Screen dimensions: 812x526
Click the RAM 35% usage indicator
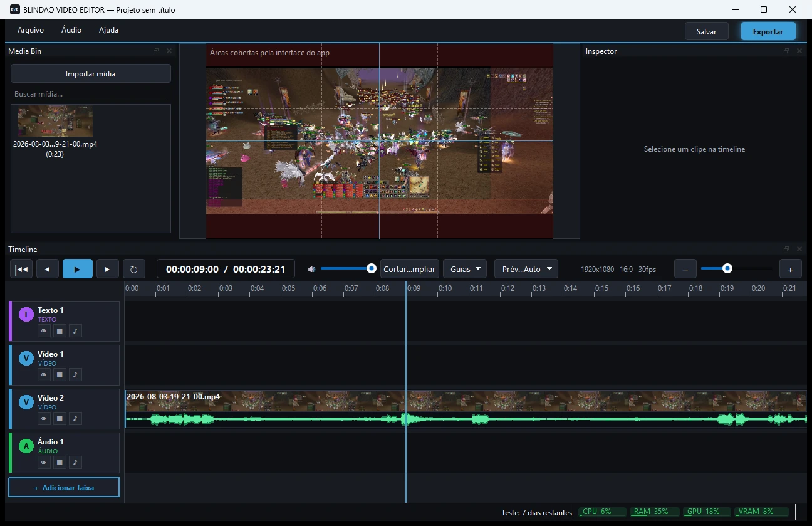655,512
